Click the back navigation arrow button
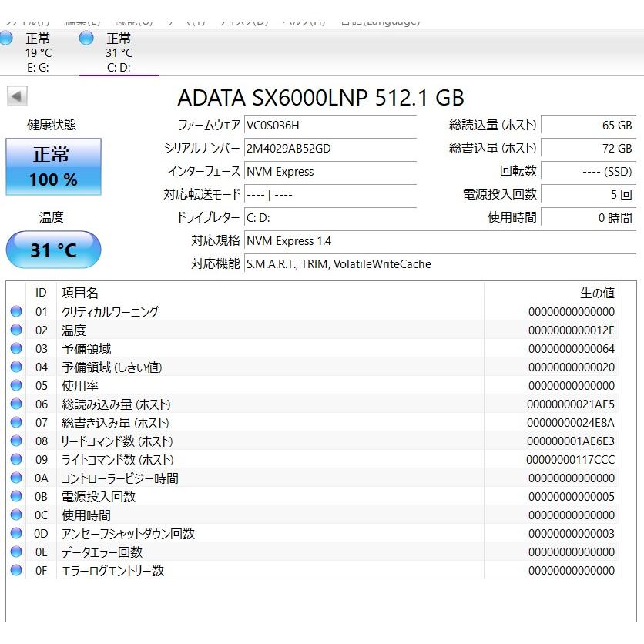The width and height of the screenshot is (644, 644). tap(17, 95)
